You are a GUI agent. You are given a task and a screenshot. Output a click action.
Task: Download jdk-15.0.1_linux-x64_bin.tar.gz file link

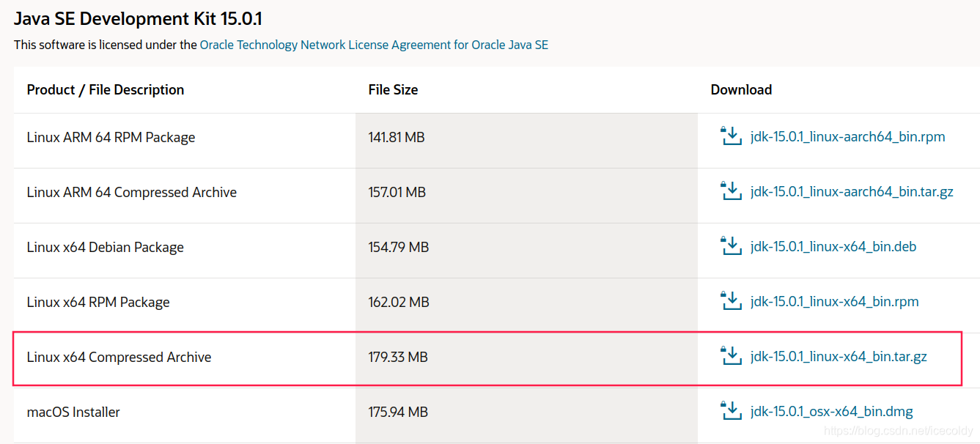[839, 357]
